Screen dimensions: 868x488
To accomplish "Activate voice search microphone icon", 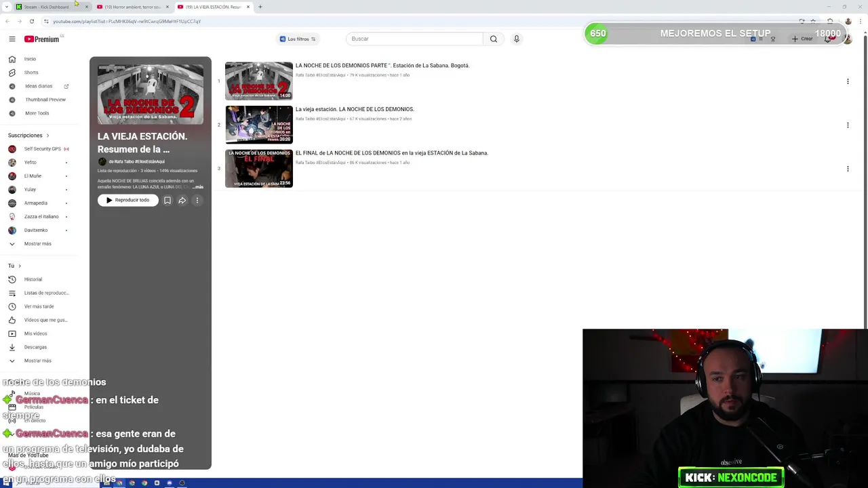I will tap(516, 39).
